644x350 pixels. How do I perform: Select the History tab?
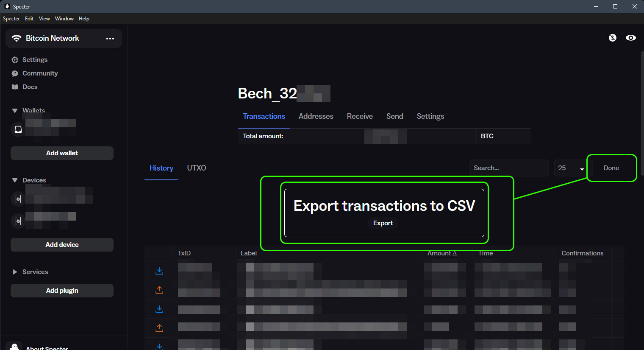(161, 168)
